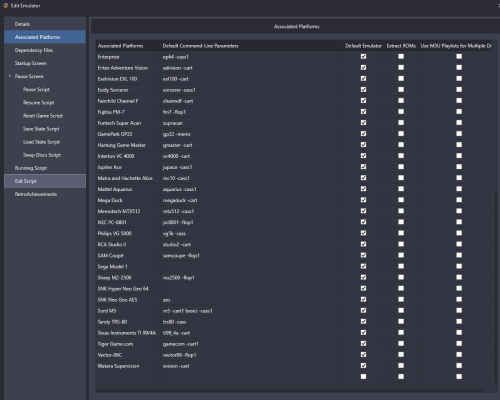500x400 pixels.
Task: Enable M3U Playlists for Exelvision EXL 100
Action: [x=459, y=79]
